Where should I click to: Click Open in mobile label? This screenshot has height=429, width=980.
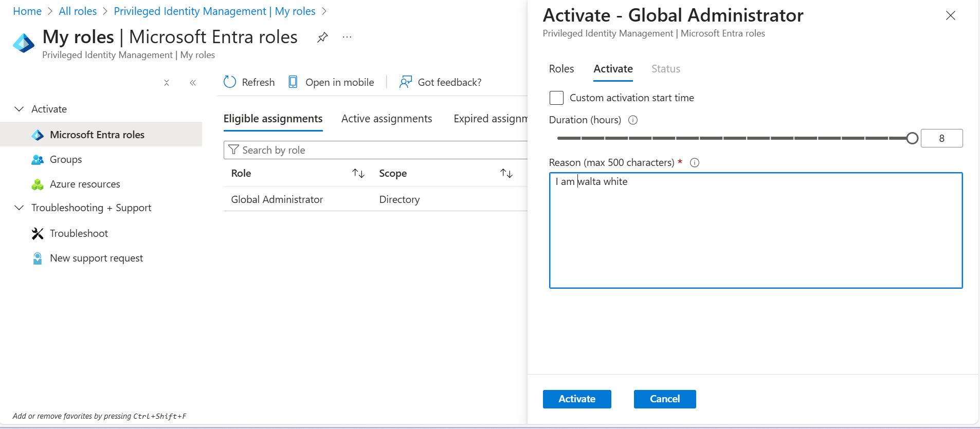point(339,82)
